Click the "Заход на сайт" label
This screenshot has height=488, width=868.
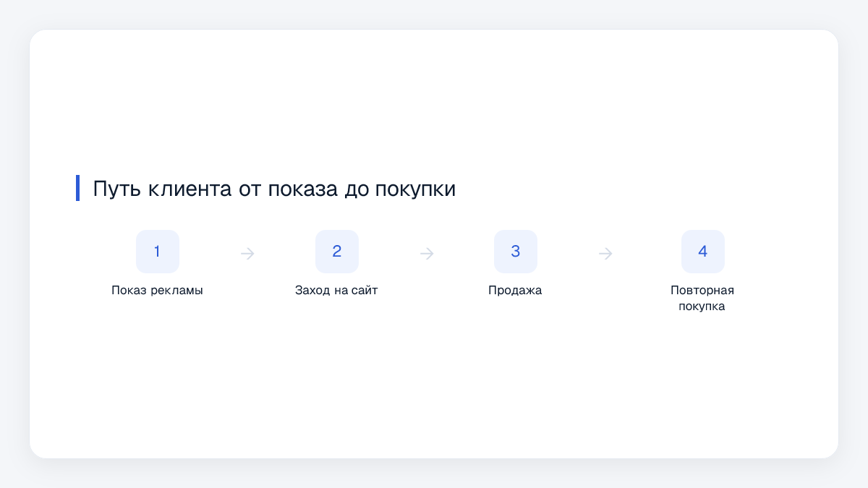pos(336,291)
